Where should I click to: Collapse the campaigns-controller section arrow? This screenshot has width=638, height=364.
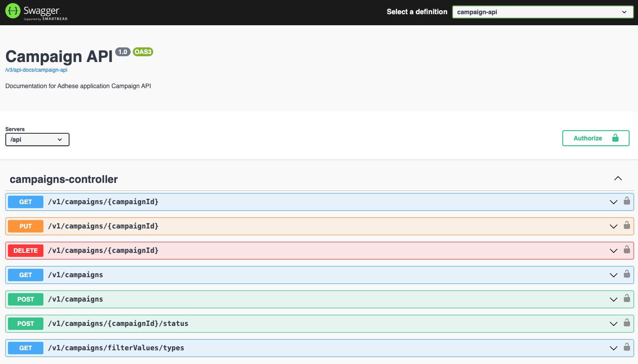coord(618,179)
